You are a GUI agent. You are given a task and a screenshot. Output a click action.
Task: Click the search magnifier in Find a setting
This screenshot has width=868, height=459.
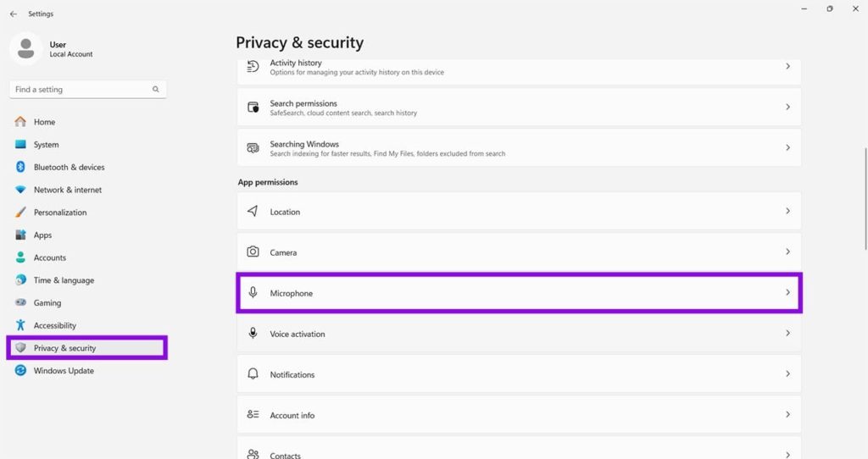click(156, 89)
